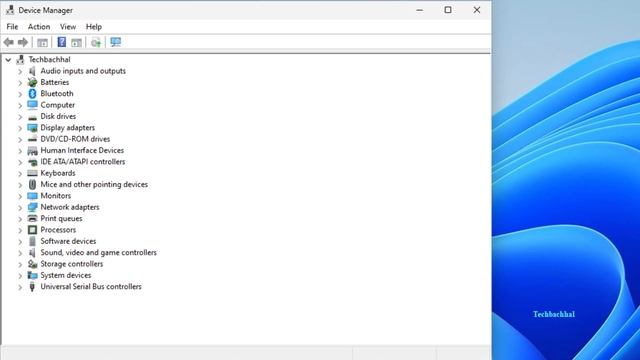
Task: Select the Monitors label
Action: click(56, 196)
